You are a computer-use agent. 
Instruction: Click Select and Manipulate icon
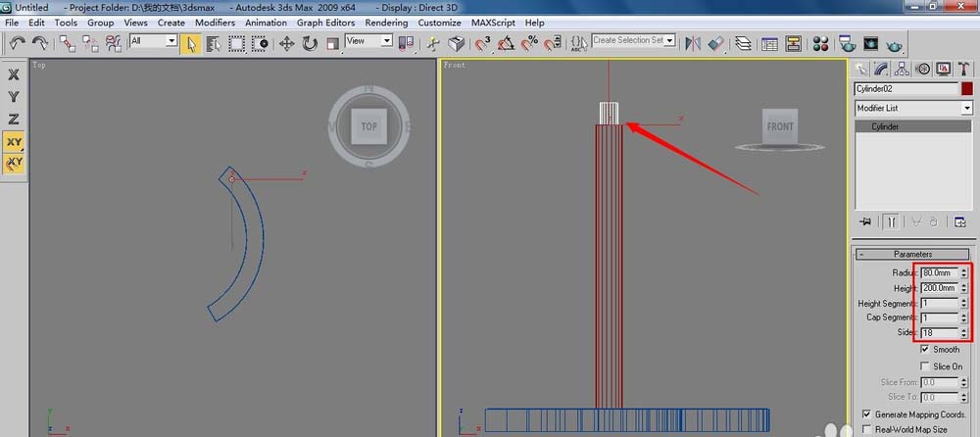click(x=434, y=43)
